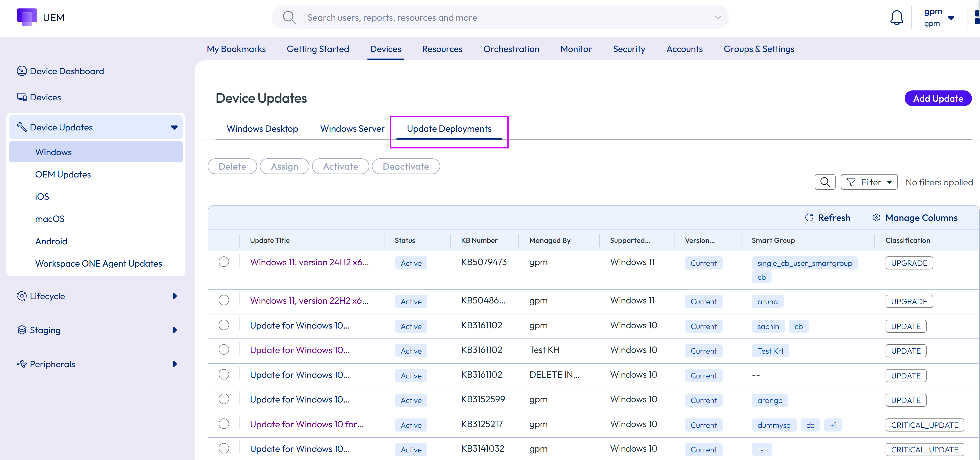This screenshot has width=980, height=460.
Task: Open the table search magnifier button
Action: click(x=825, y=182)
